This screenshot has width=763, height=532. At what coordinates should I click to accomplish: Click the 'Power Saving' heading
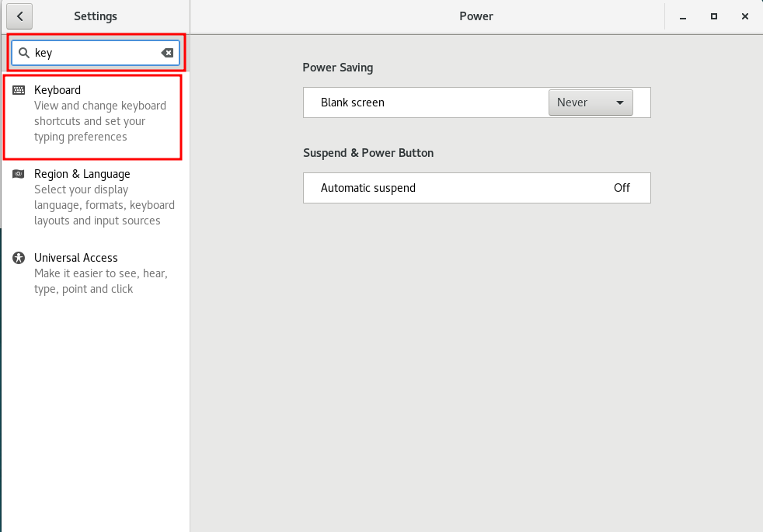(x=338, y=68)
